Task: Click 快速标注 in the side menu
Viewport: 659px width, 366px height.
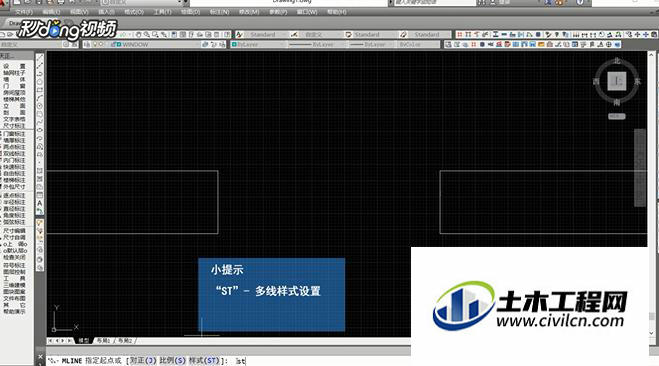Action: [x=15, y=167]
